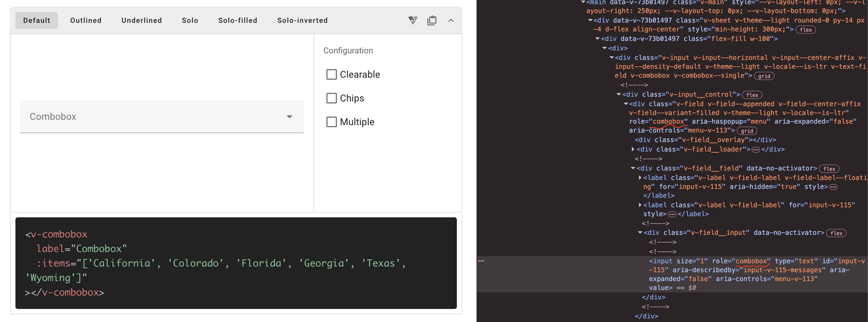
Task: Copy the combobox code snippet to clipboard
Action: tap(432, 20)
